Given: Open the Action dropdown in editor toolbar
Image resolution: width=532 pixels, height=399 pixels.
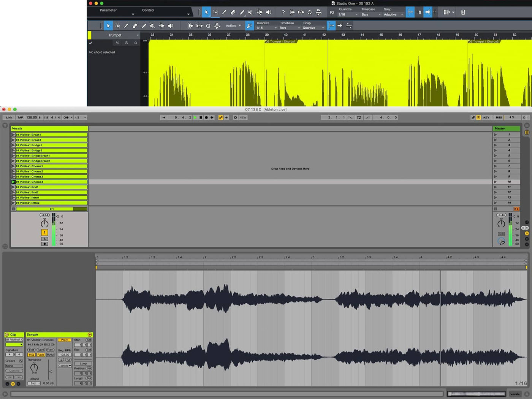Looking at the screenshot, I should (233, 26).
